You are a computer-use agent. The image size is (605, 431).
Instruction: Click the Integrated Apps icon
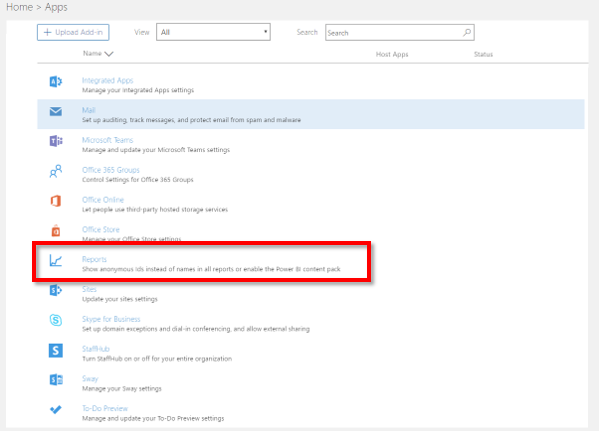pos(56,81)
